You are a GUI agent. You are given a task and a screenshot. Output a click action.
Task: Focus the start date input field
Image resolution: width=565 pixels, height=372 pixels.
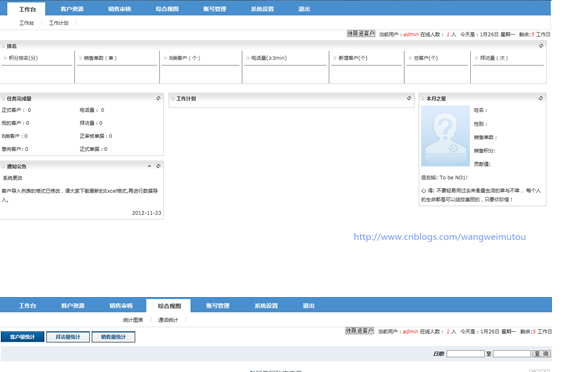(x=465, y=354)
